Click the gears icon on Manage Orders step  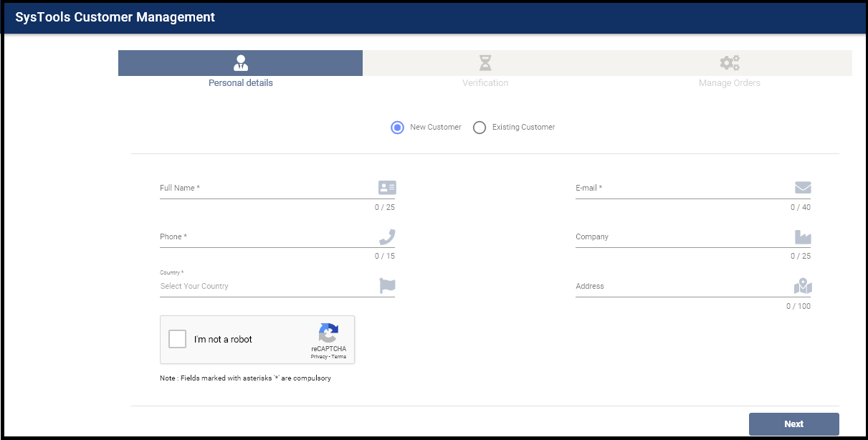click(729, 61)
